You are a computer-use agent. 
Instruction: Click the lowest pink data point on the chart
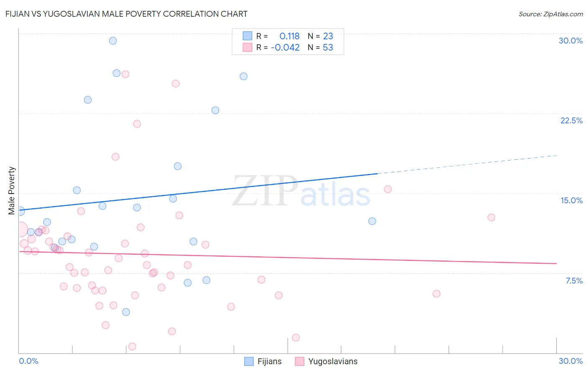click(x=132, y=346)
